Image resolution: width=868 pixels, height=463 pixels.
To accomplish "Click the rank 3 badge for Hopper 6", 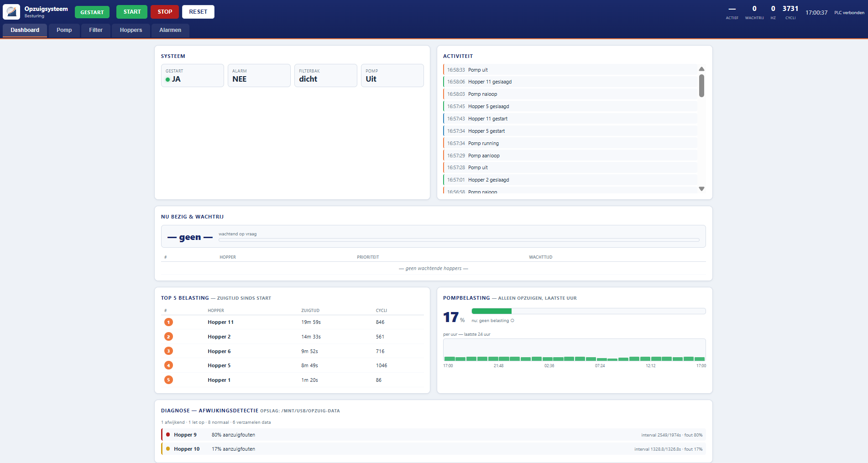I will coord(168,351).
